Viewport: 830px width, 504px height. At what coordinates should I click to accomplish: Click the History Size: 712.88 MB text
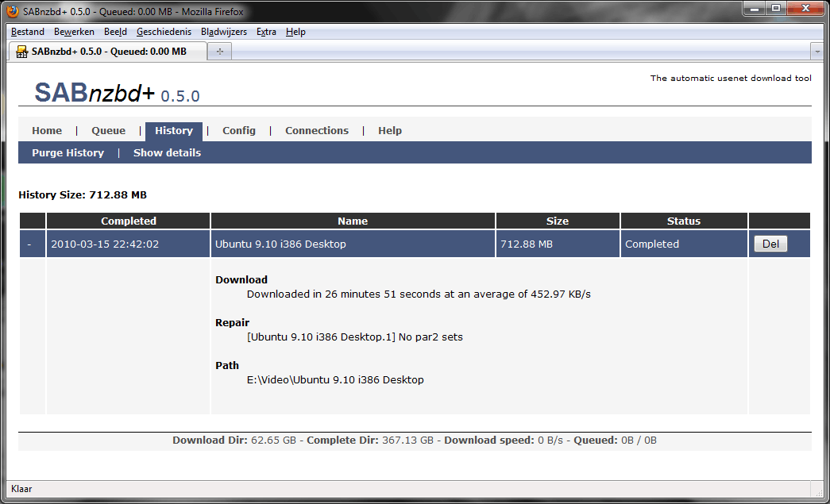83,195
